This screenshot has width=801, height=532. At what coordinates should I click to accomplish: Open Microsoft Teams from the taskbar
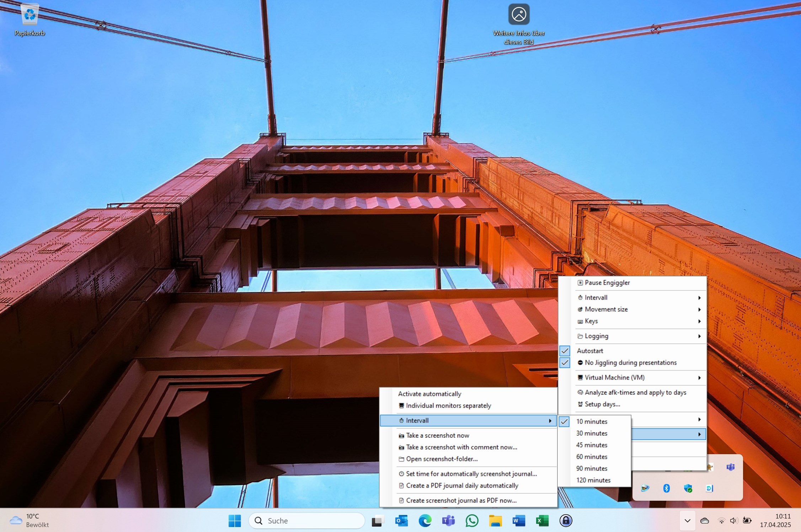pyautogui.click(x=448, y=521)
